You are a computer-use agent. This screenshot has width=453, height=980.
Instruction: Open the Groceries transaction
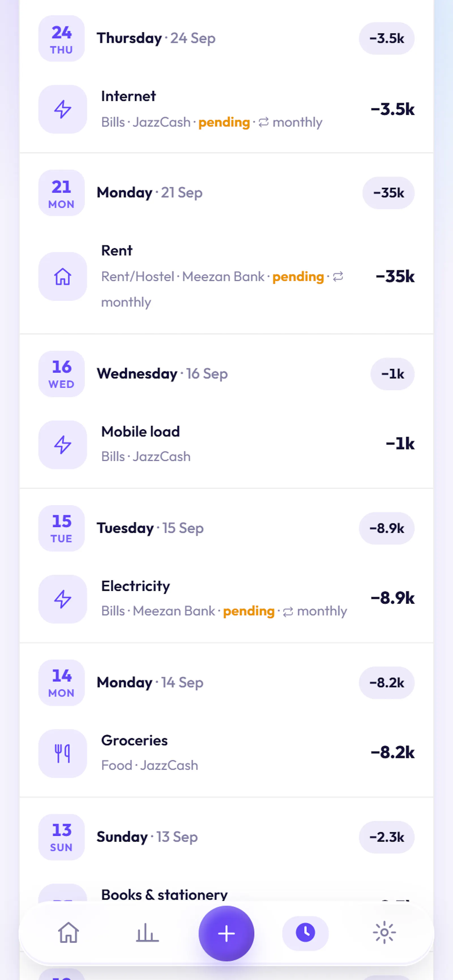coord(226,754)
